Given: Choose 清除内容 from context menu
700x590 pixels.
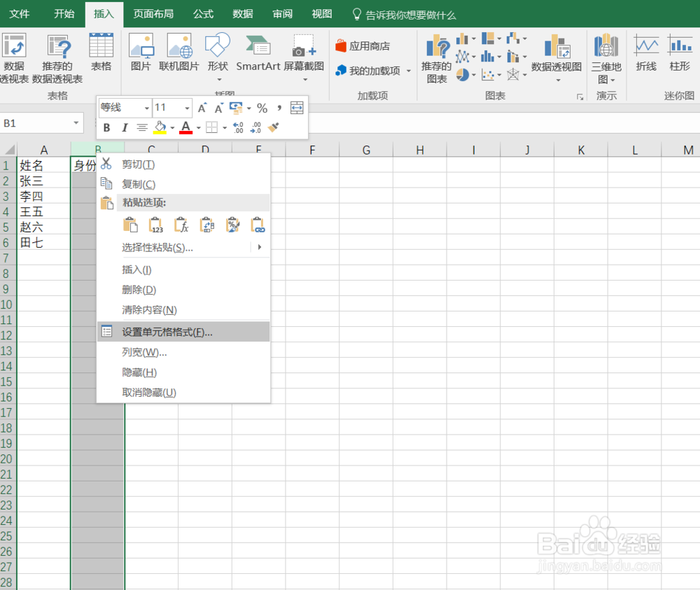Looking at the screenshot, I should tap(183, 310).
